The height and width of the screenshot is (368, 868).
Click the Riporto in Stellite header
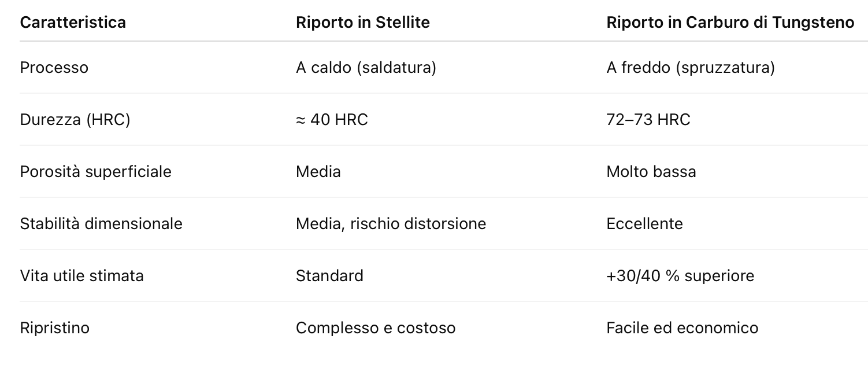(362, 23)
